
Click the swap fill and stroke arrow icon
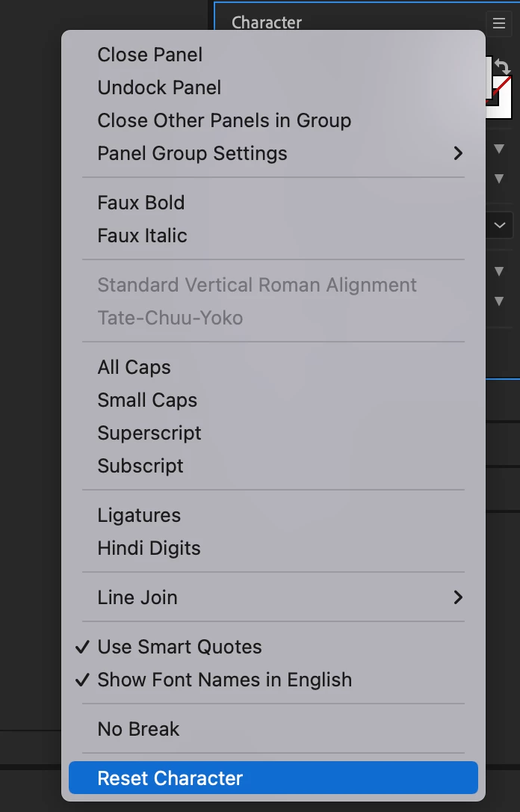pyautogui.click(x=502, y=68)
